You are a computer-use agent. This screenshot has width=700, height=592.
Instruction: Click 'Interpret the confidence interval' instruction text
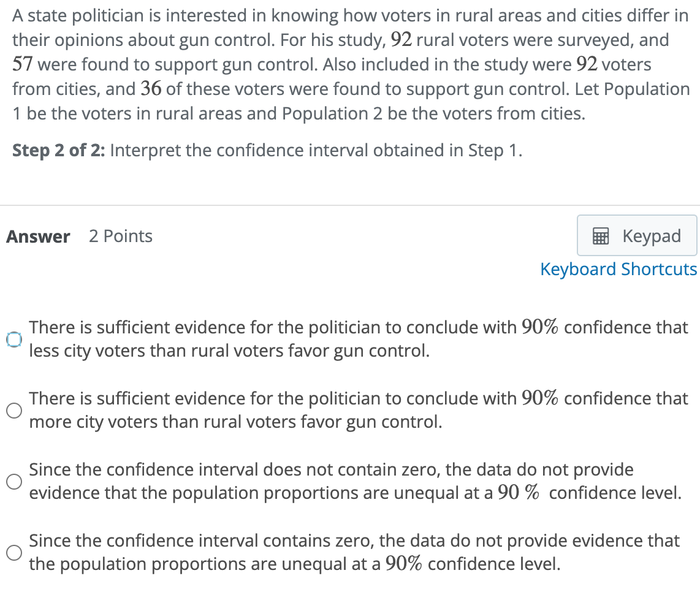point(316,151)
